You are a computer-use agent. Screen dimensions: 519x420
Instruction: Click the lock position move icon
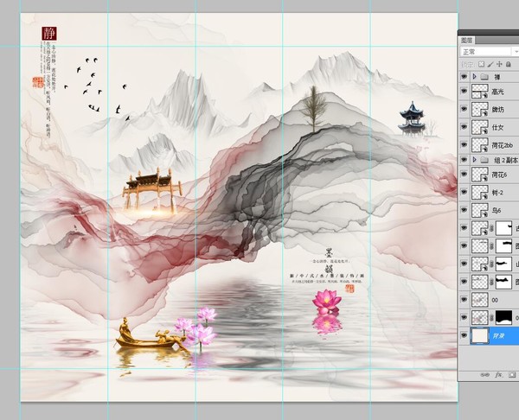(x=499, y=64)
